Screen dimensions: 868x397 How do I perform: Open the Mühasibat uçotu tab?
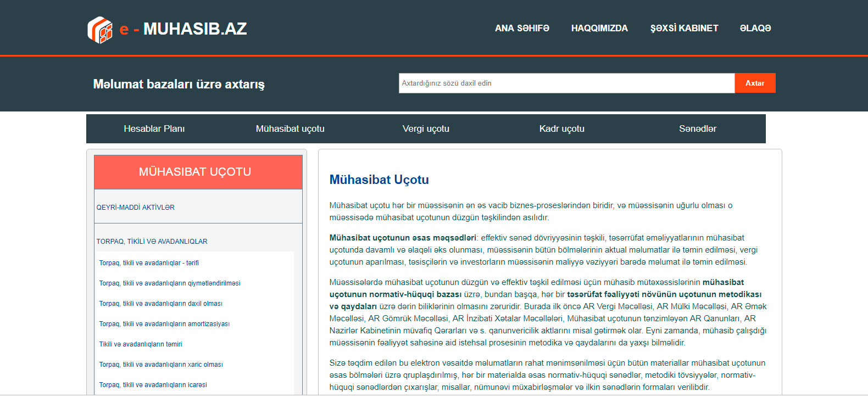290,129
